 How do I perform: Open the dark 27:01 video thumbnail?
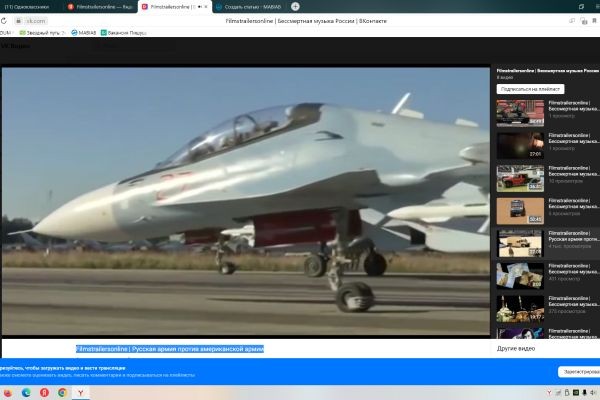(x=520, y=146)
